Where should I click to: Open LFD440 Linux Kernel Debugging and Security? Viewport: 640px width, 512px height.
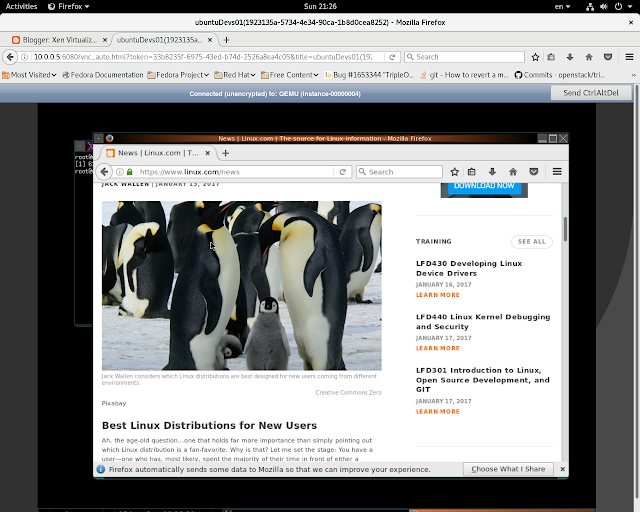[x=483, y=322]
